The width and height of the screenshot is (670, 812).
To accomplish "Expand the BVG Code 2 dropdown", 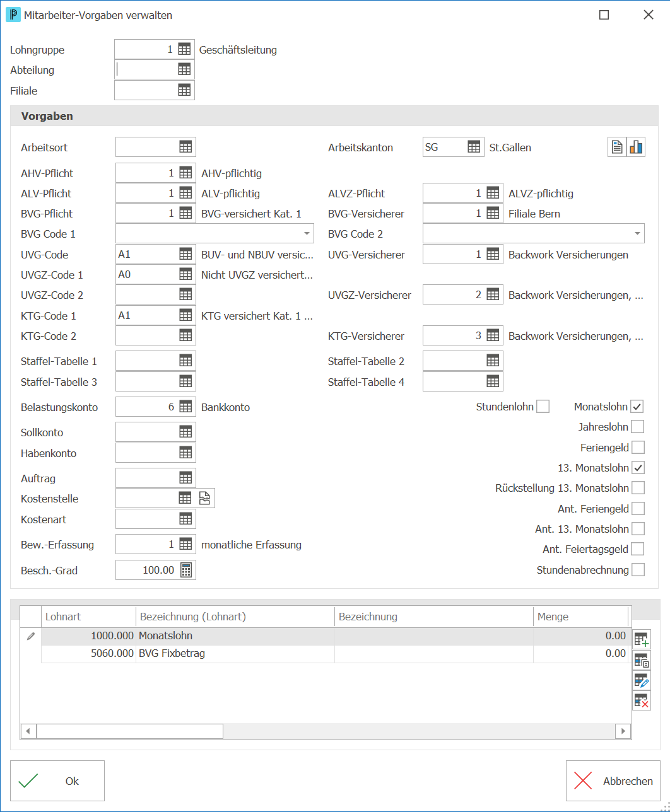I will point(637,233).
